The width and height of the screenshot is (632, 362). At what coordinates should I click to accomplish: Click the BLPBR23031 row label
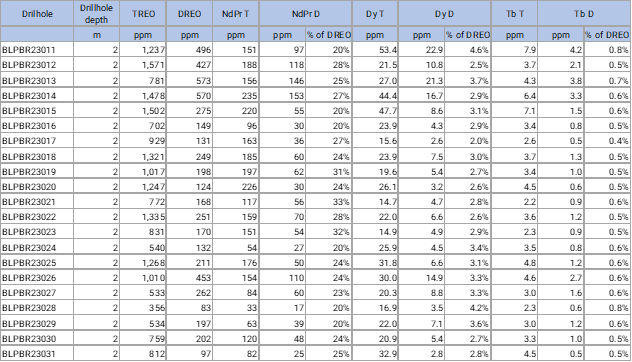pos(37,354)
